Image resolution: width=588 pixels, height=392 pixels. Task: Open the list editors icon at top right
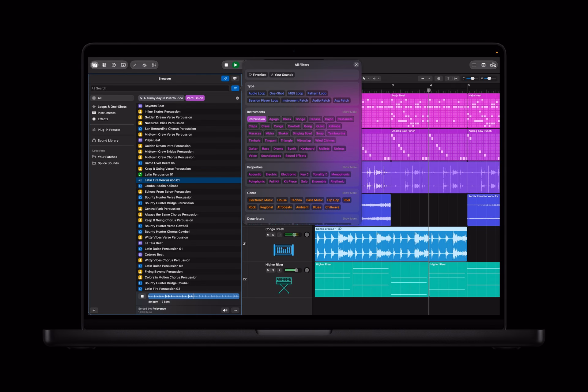(474, 65)
